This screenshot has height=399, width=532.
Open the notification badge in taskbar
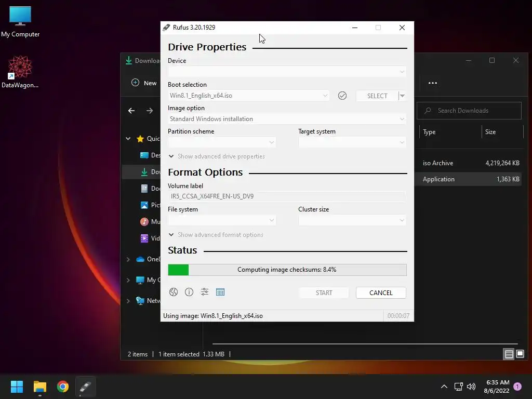coord(517,386)
